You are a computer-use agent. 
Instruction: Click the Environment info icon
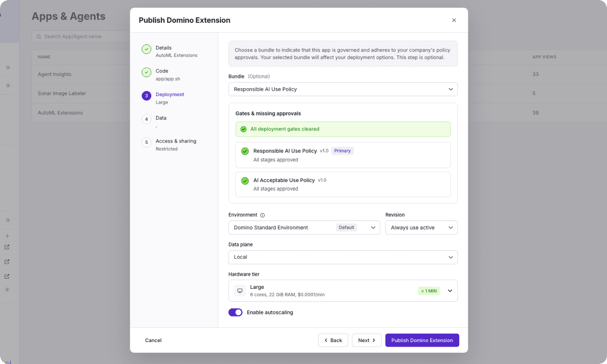pos(263,215)
